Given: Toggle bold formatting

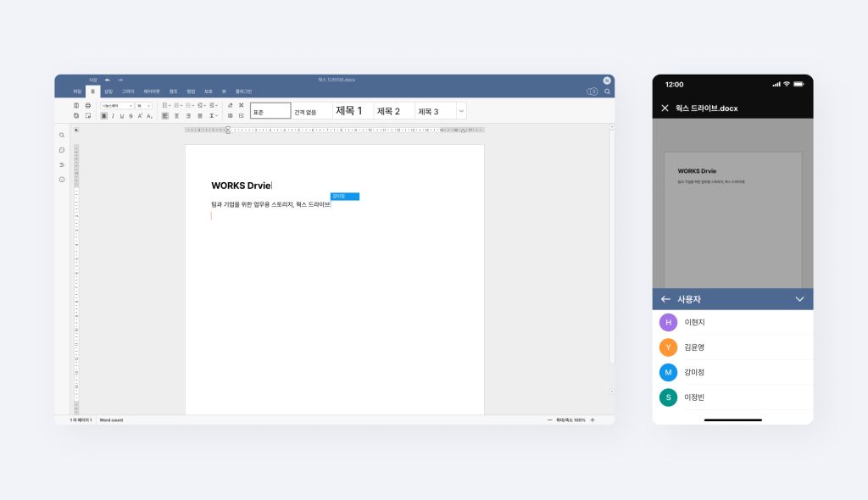Looking at the screenshot, I should coord(104,116).
